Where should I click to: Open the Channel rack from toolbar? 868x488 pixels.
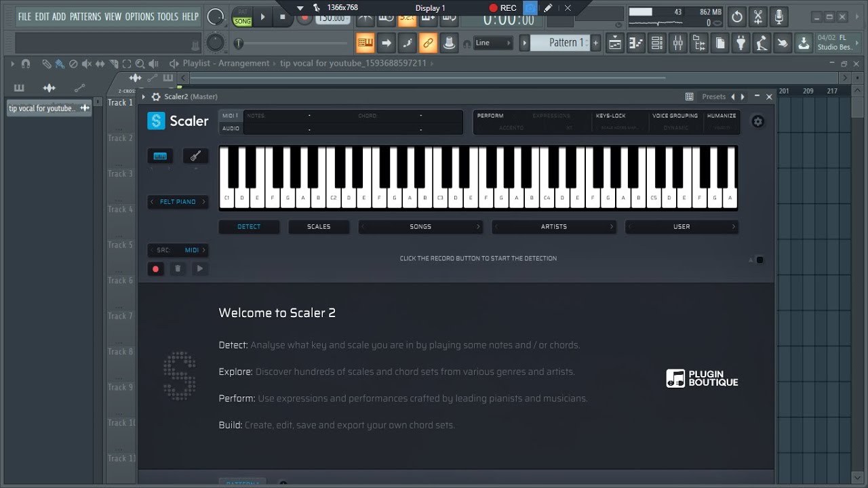[657, 43]
